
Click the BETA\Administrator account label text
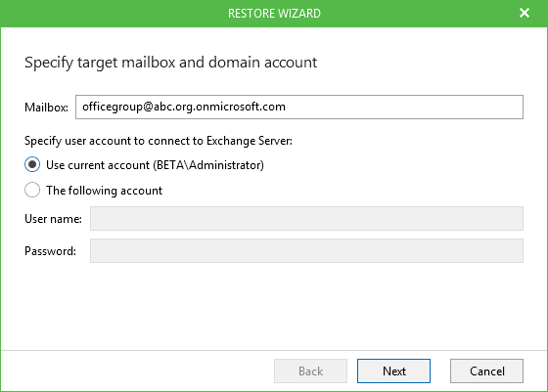[x=208, y=165]
